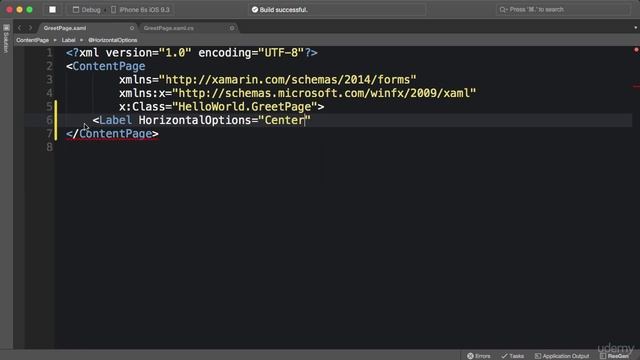Click the HorizontalOptions attribute name
This screenshot has height=360, width=640.
coord(195,120)
